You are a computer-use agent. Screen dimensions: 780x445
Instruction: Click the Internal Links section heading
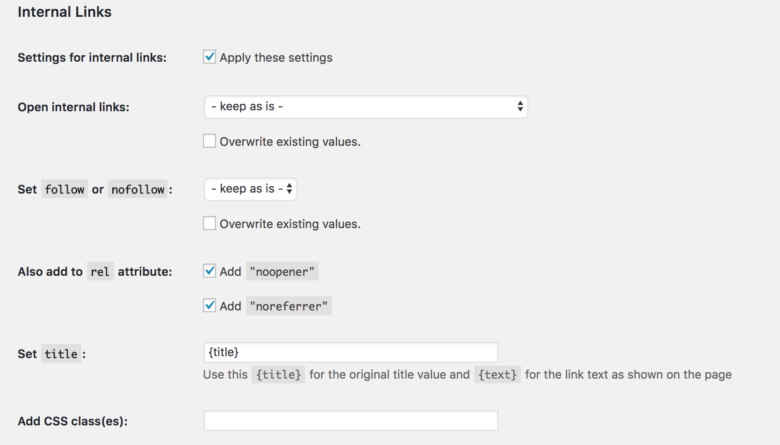point(65,12)
